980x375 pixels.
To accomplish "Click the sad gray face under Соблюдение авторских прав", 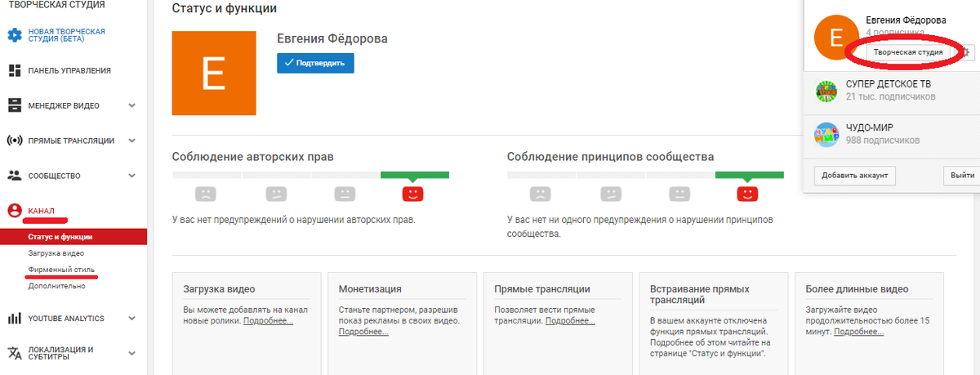I will (x=206, y=194).
